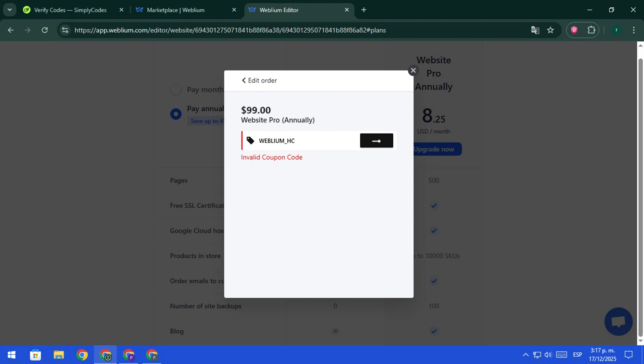Viewport: 644px width, 364px height.
Task: Go back via Edit order link
Action: click(x=259, y=80)
